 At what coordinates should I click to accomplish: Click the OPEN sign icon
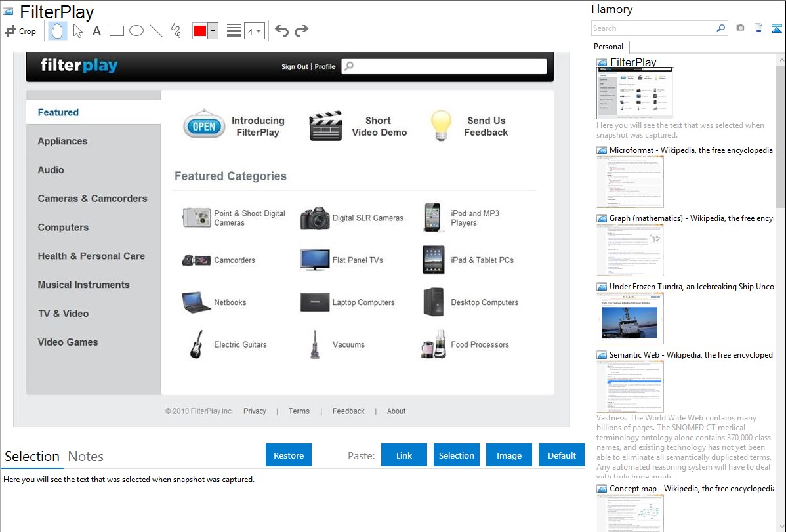tap(204, 125)
